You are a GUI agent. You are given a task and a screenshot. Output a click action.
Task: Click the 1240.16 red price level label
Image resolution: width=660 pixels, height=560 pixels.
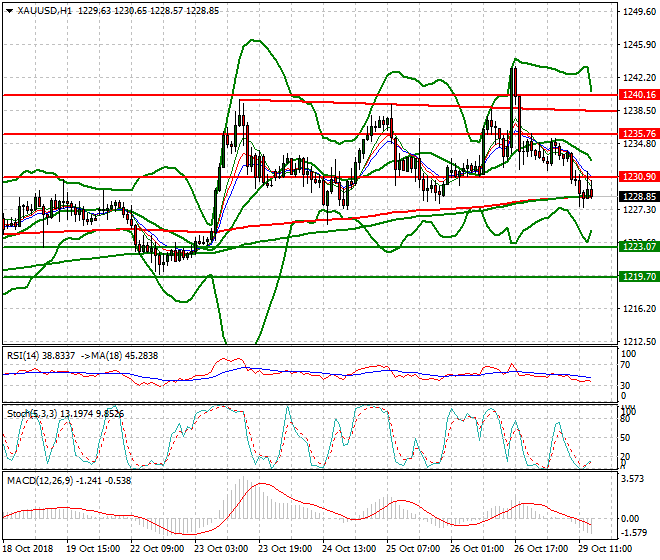[639, 95]
